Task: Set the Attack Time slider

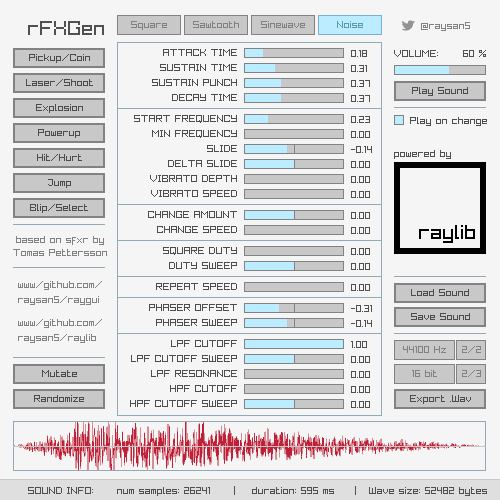Action: [294, 53]
